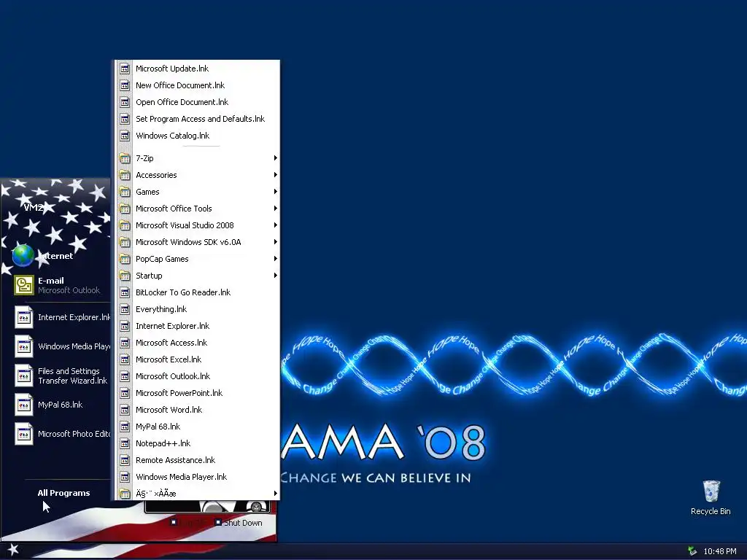Click the Microsoft Excel.lnk icon
This screenshot has width=747, height=560.
tap(125, 359)
